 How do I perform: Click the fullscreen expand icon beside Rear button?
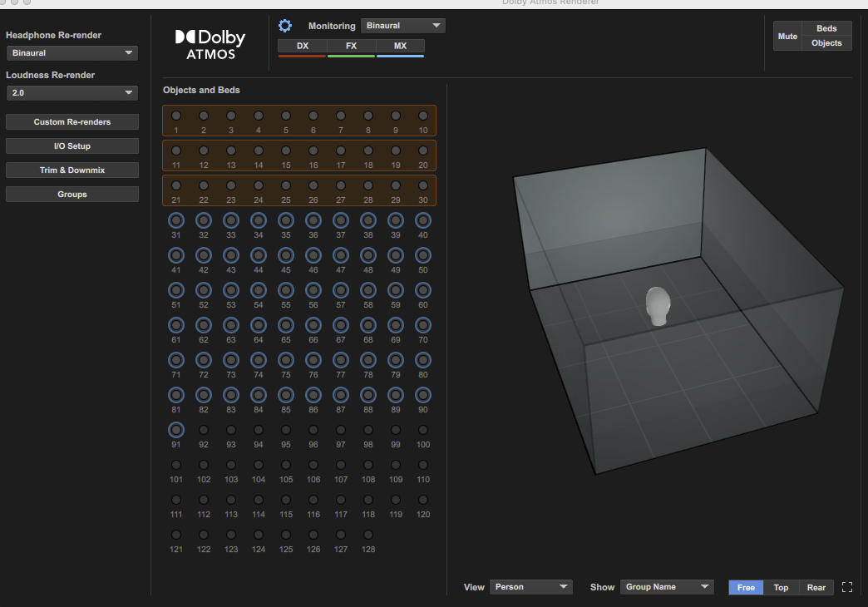(847, 587)
